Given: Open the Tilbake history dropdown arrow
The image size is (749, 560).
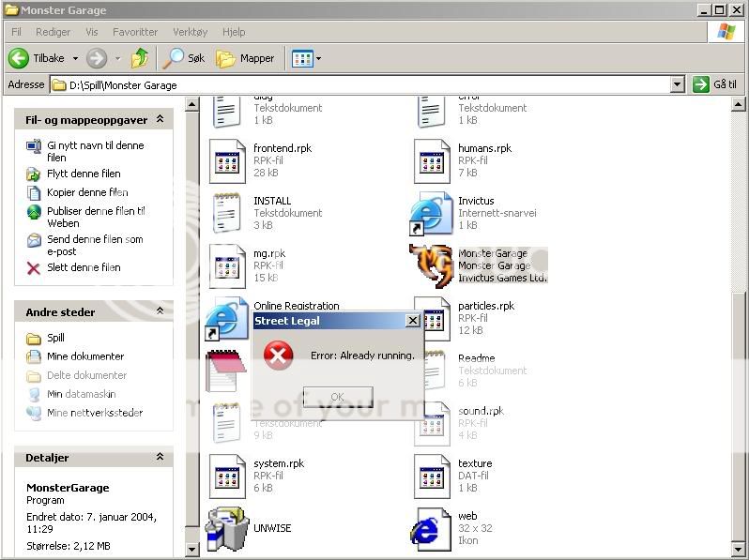Looking at the screenshot, I should pos(75,59).
